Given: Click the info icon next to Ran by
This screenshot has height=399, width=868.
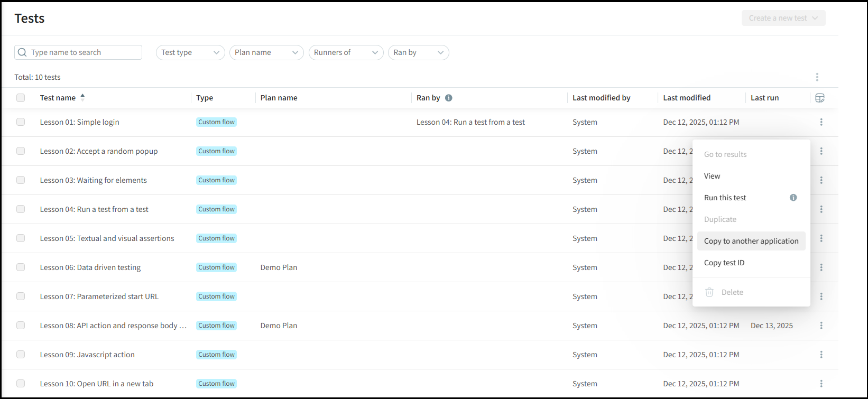Looking at the screenshot, I should tap(448, 98).
